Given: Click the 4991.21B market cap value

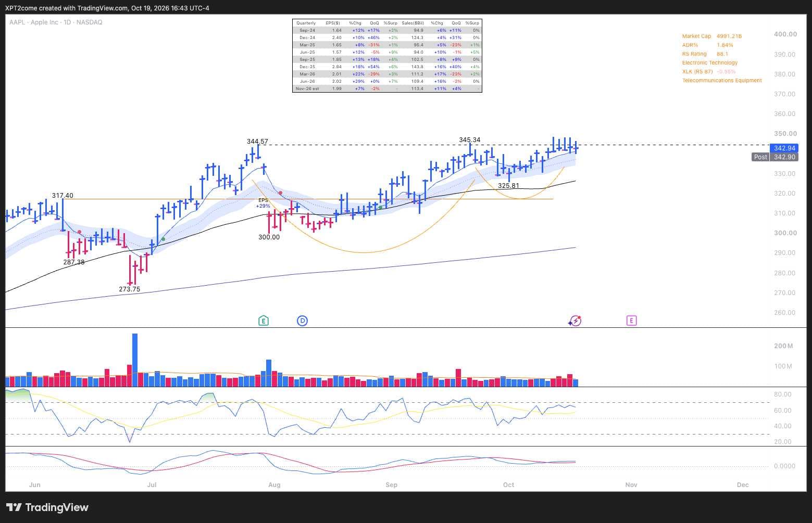Looking at the screenshot, I should [729, 36].
